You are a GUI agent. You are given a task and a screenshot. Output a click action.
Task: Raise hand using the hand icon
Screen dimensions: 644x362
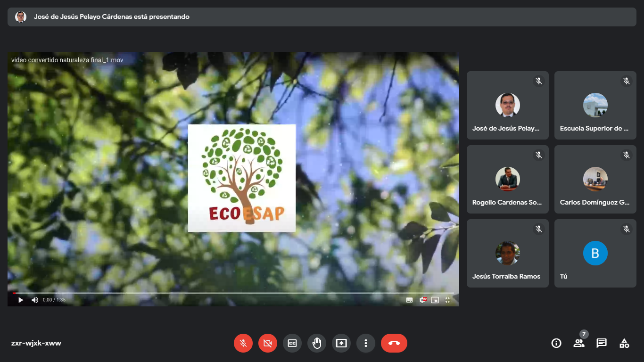click(x=317, y=343)
